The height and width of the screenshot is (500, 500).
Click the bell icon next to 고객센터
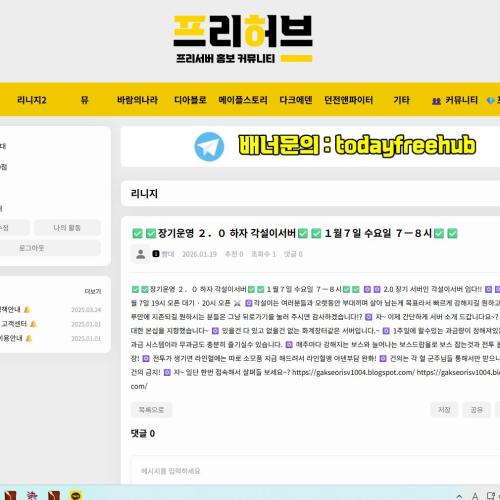tap(34, 324)
